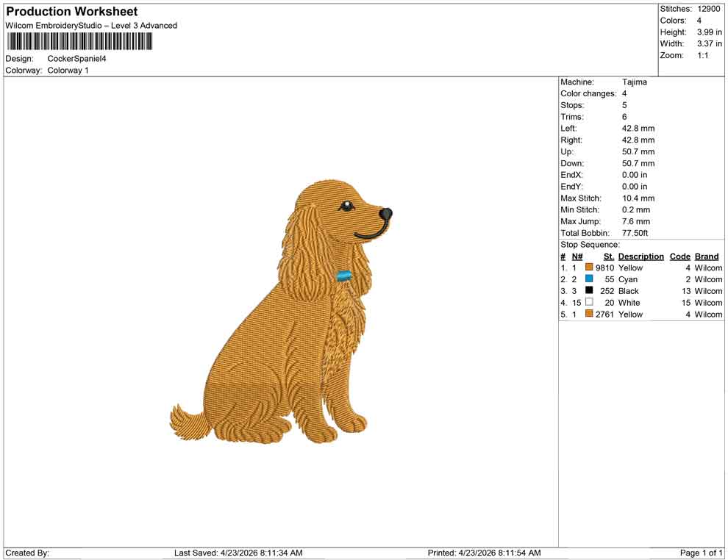
Task: Sort by the Brand column header
Action: (706, 256)
